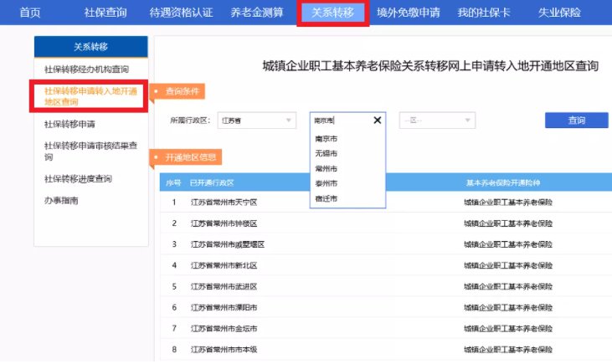This screenshot has width=612, height=364.
Task: Click the blue 查询 search button
Action: (x=576, y=120)
